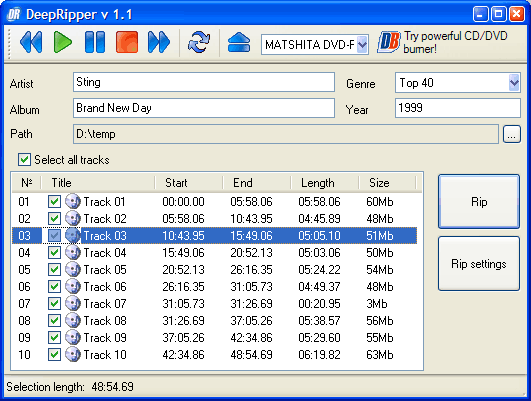
Task: Open Rip settings
Action: pos(479,264)
